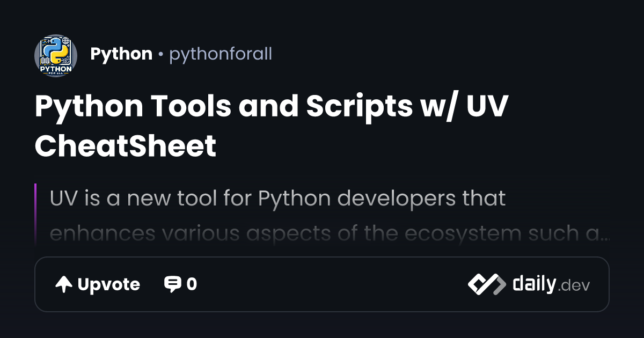644x338 pixels.
Task: Click the summary line starting UV is a new tool
Action: pyautogui.click(x=278, y=199)
